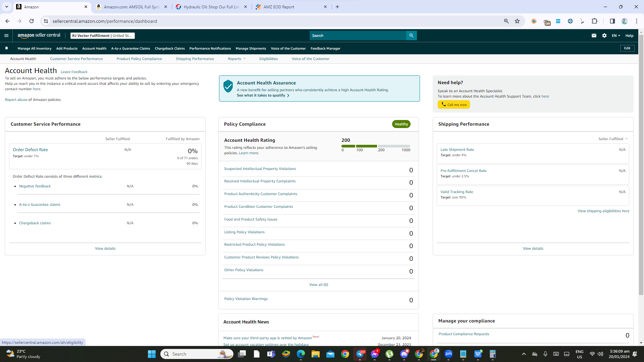The image size is (644, 362).
Task: Open Manage All Inventory menu item
Action: point(35,48)
